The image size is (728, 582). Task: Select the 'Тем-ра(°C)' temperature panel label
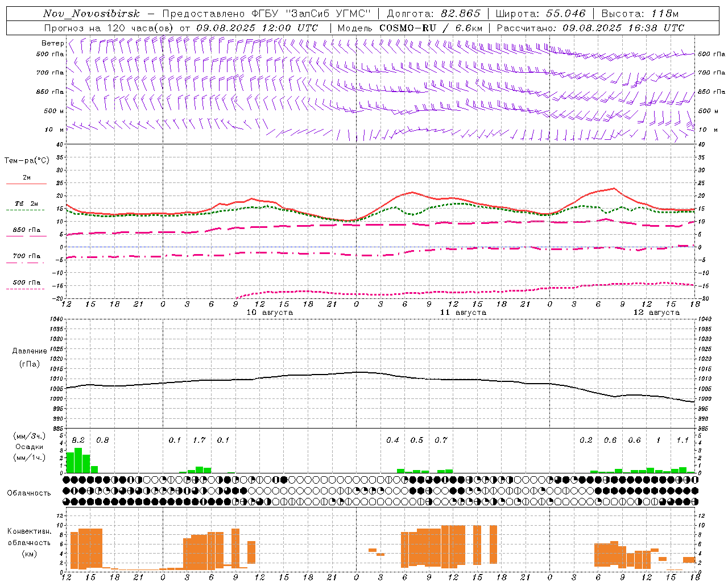coord(27,161)
